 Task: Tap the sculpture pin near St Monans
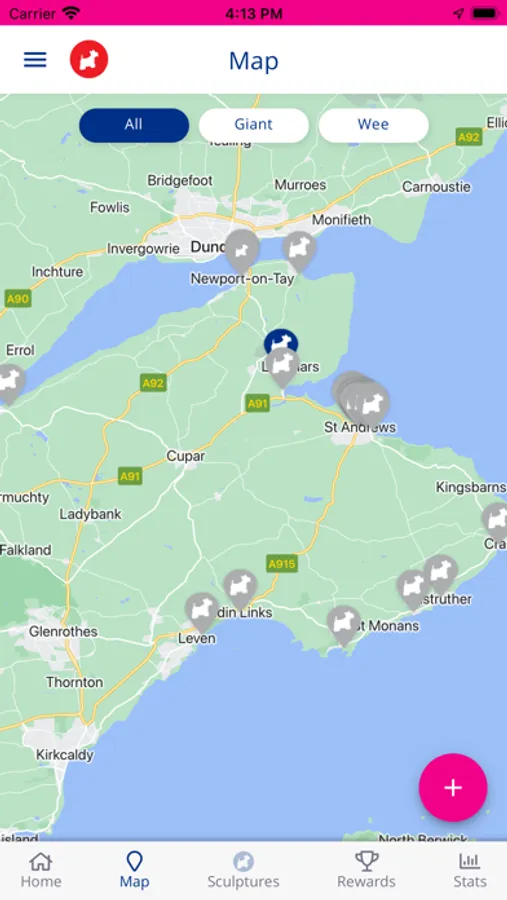point(344,624)
